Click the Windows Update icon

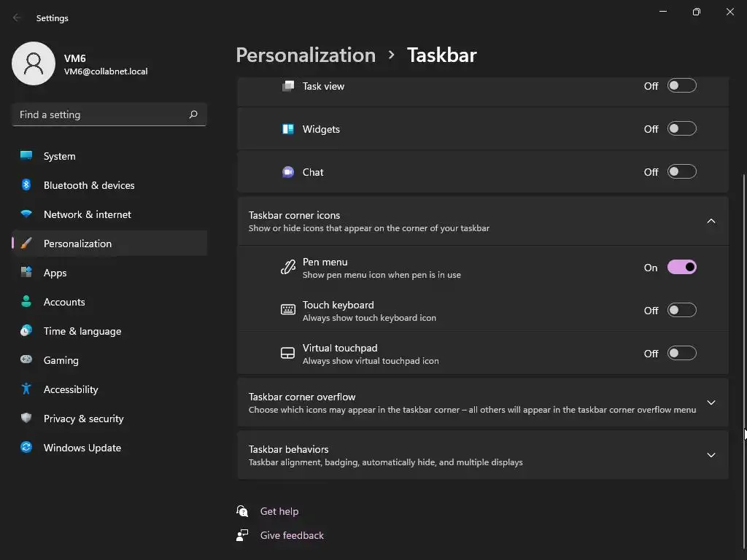pos(26,448)
